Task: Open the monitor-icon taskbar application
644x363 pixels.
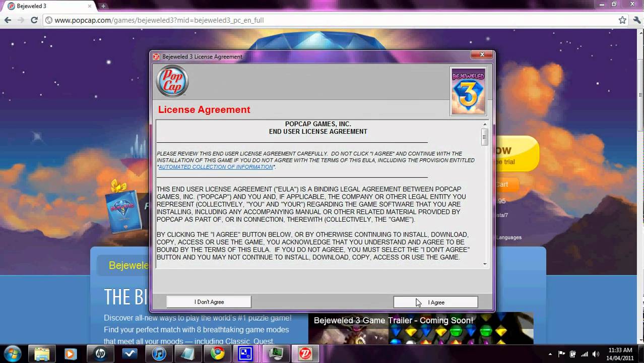Action: [276, 354]
